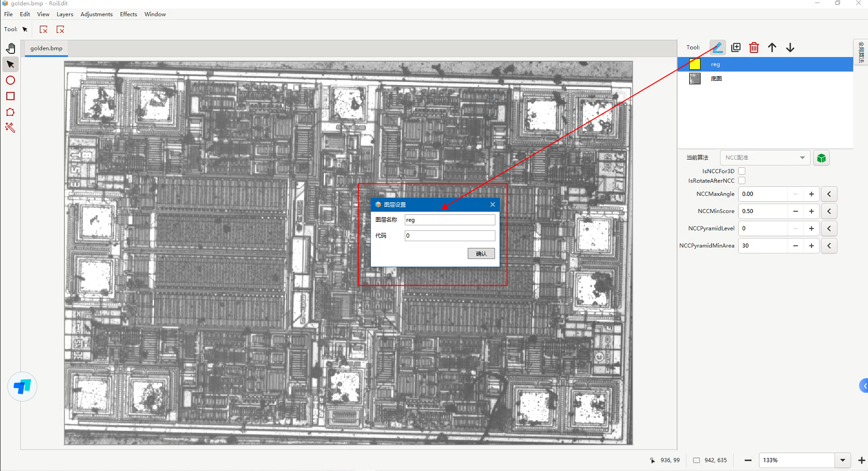Move layer up with arrow icon
This screenshot has width=868, height=471.
click(x=772, y=48)
